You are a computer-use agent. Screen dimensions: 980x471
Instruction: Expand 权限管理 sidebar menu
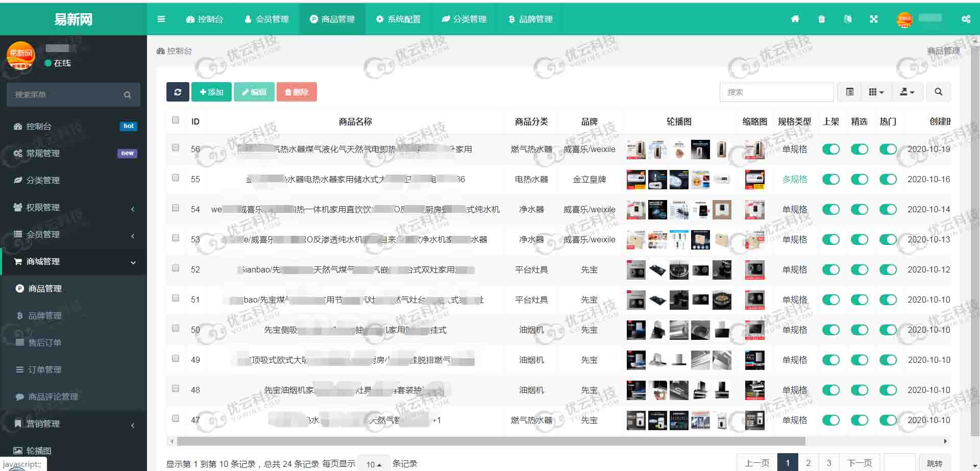pyautogui.click(x=73, y=207)
